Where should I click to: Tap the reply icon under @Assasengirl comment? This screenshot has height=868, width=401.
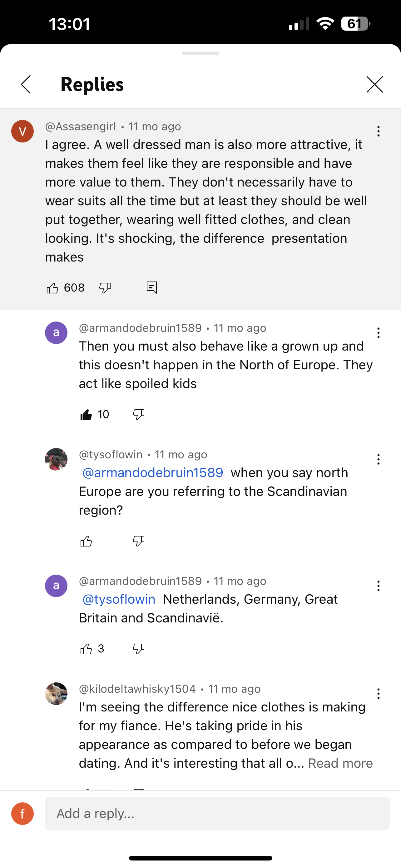tap(152, 288)
